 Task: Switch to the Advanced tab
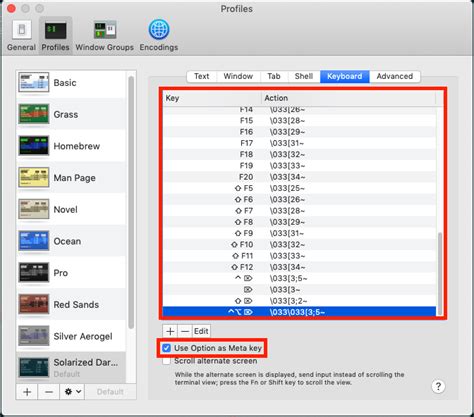(395, 76)
